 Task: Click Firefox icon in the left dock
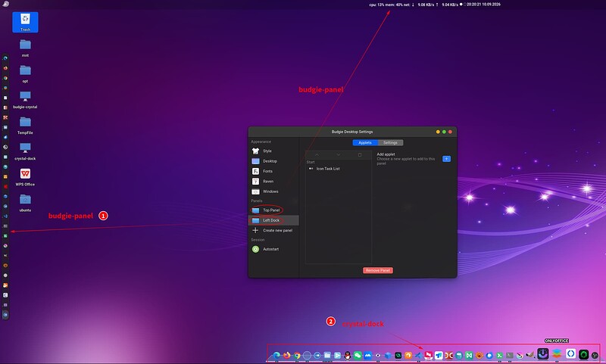tap(5, 68)
